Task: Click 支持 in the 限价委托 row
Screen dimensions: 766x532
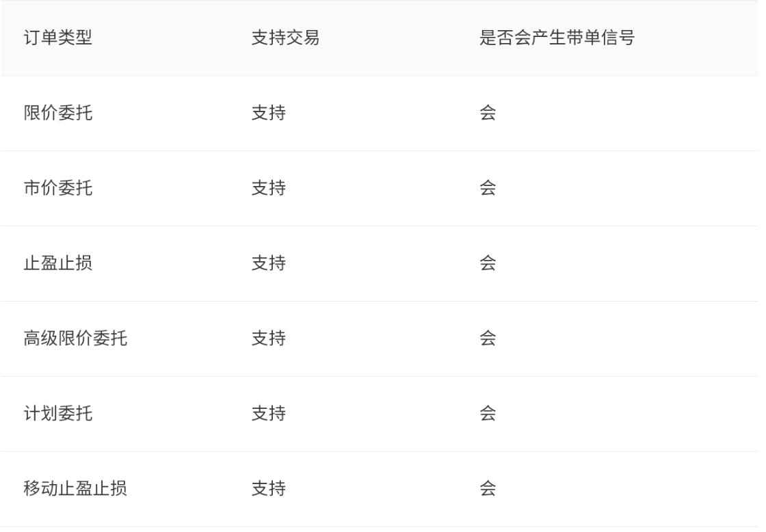Action: pos(268,114)
